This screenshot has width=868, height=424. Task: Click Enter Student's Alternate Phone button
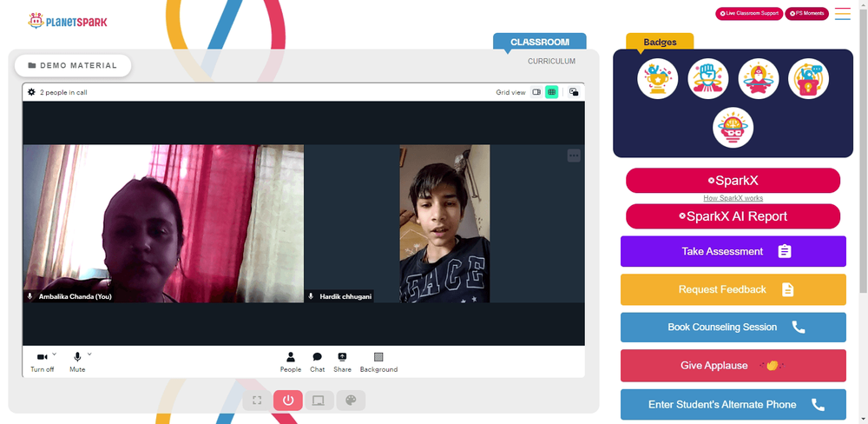click(733, 405)
